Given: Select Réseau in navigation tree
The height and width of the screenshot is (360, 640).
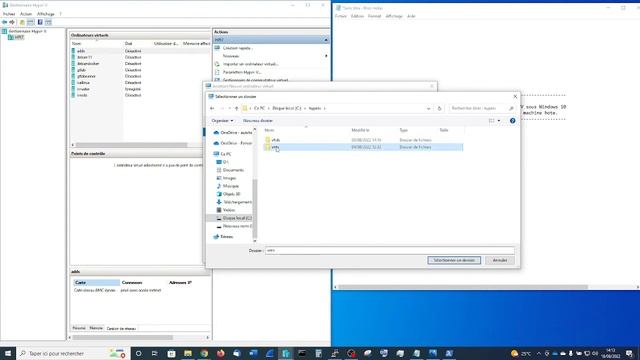Looking at the screenshot, I should pos(223,237).
